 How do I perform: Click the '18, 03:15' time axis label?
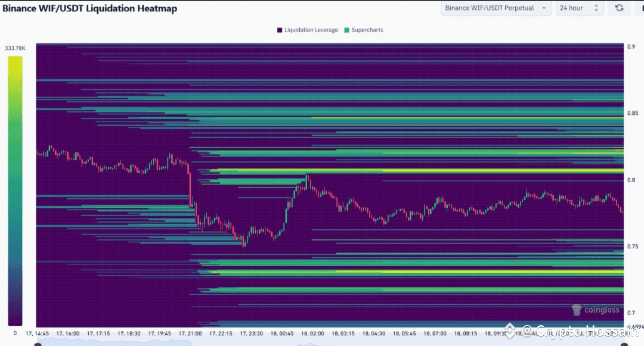pyautogui.click(x=343, y=333)
